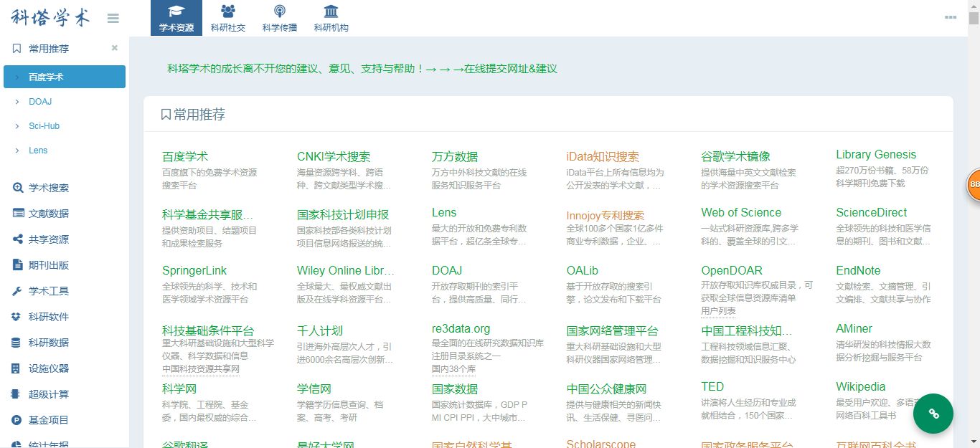
Task: Click the green floating link button
Action: tap(933, 414)
